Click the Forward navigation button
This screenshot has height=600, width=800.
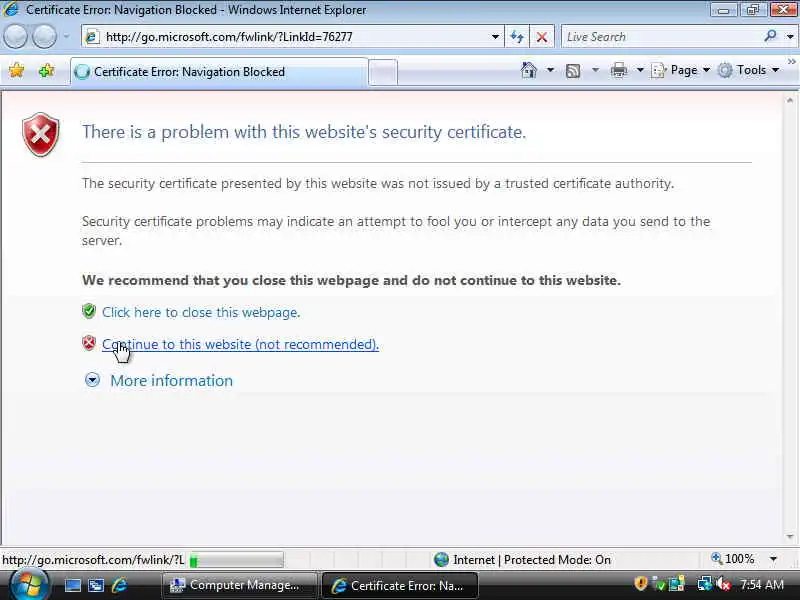coord(44,37)
